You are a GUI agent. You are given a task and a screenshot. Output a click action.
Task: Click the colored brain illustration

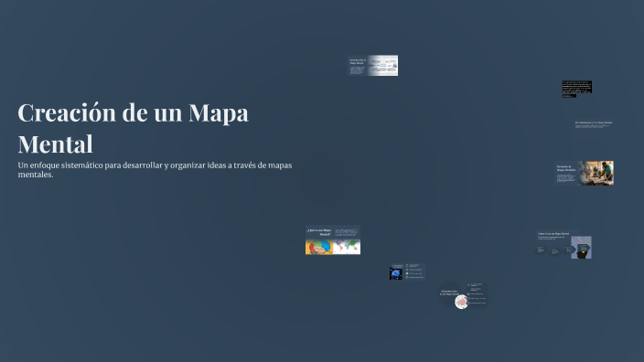pos(319,247)
